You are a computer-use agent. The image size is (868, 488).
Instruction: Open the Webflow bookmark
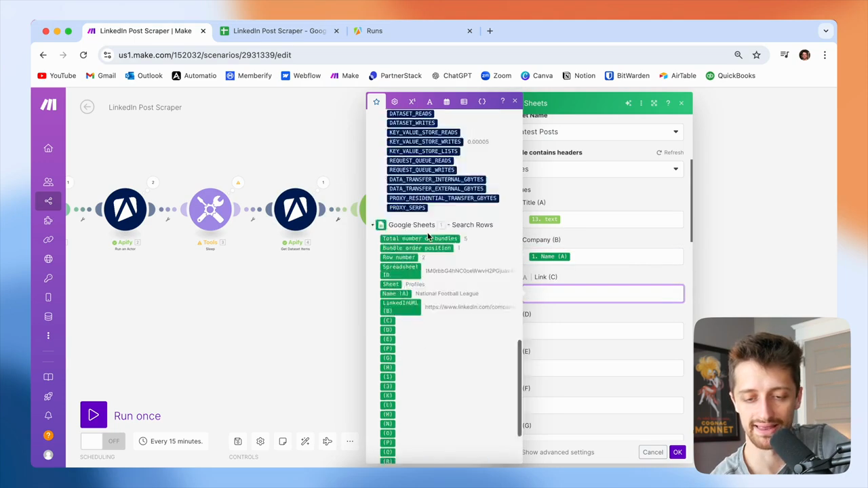point(301,76)
